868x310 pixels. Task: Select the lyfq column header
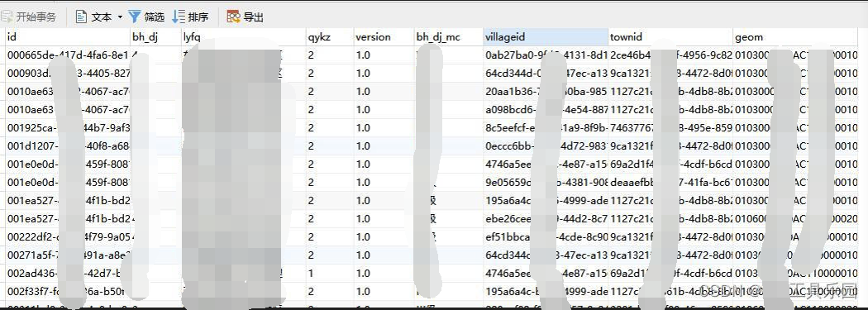[x=243, y=37]
